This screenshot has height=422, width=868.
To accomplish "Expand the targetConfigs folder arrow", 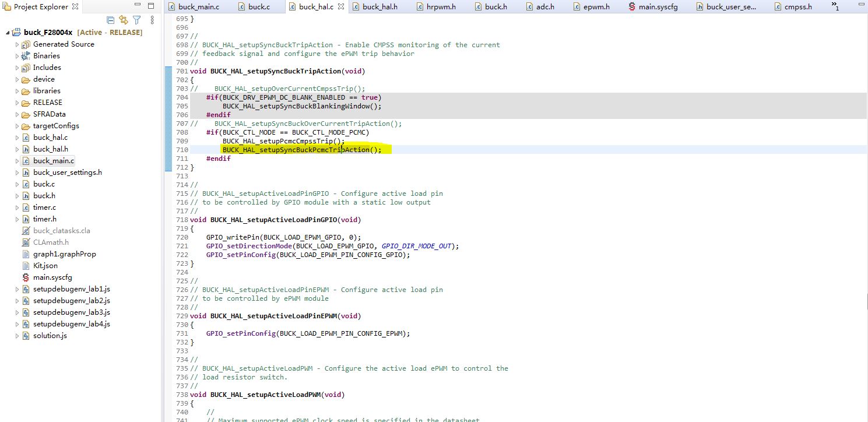I will point(17,126).
